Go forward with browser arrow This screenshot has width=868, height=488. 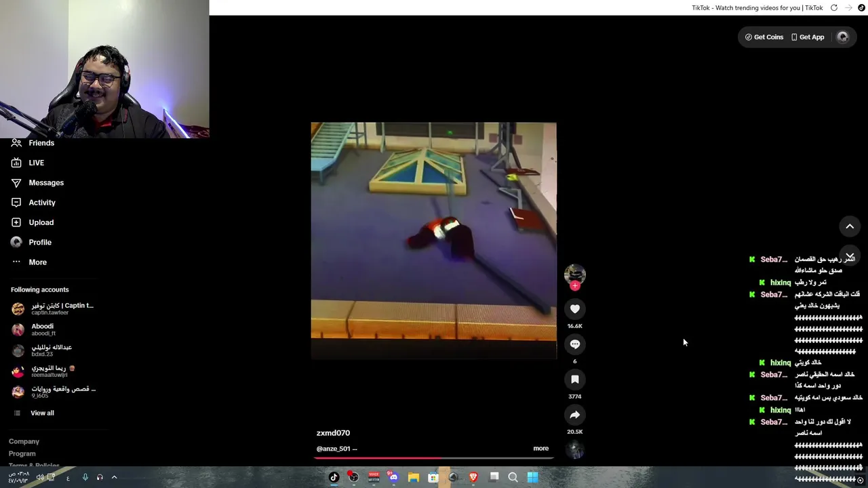click(848, 7)
